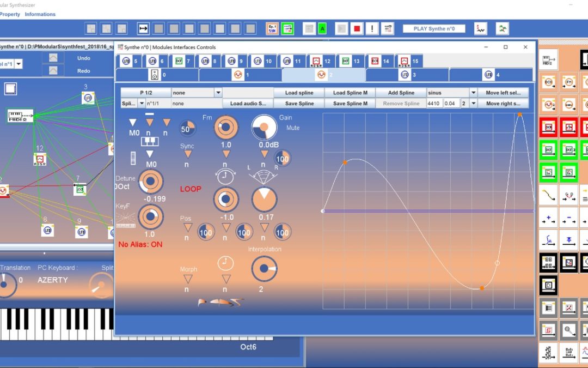This screenshot has width=588, height=368.
Task: Click the Pos modulation triangle selector
Action: 187,227
